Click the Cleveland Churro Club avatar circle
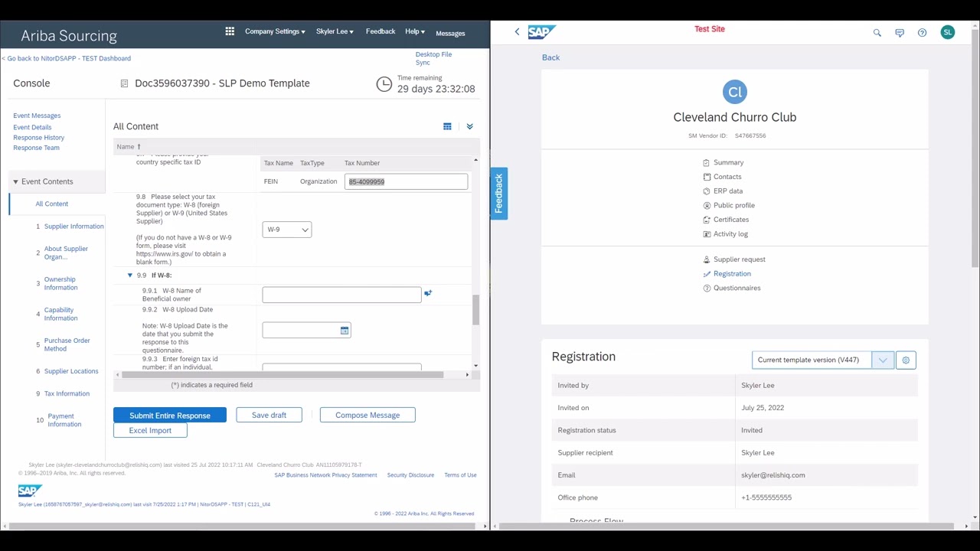 tap(735, 92)
